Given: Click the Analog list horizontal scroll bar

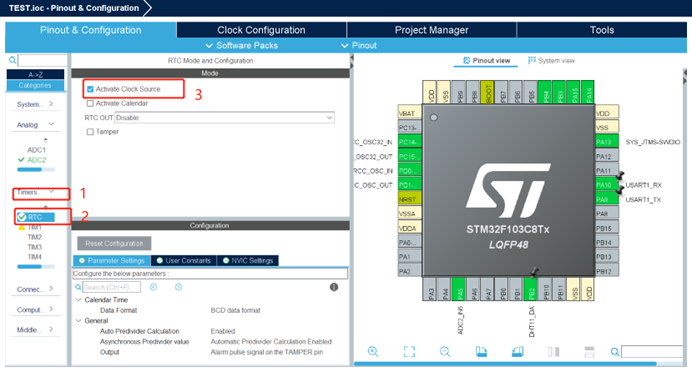Looking at the screenshot, I should point(36,169).
